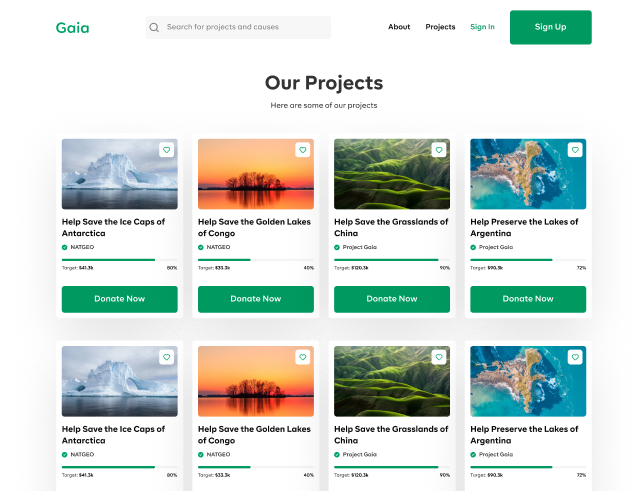639x491 pixels.
Task: Click verified badge beside Project Gaia on top-row Argentina card
Action: click(473, 247)
